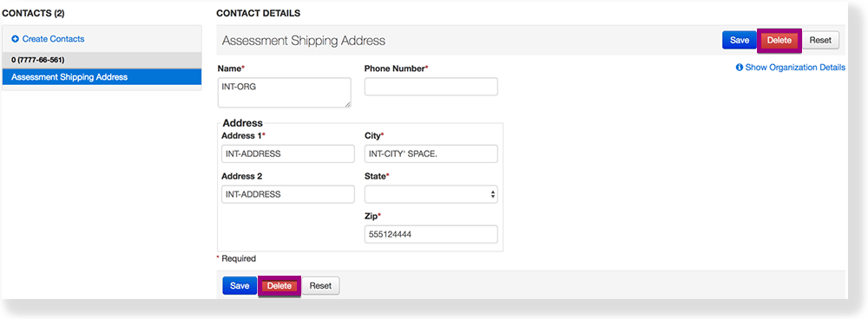
Task: Click the City input field
Action: 431,154
